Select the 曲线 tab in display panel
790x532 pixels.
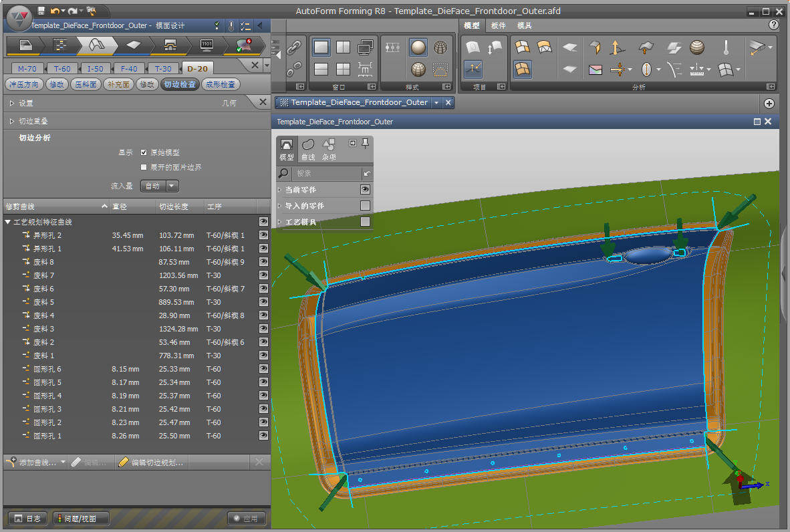(308, 150)
